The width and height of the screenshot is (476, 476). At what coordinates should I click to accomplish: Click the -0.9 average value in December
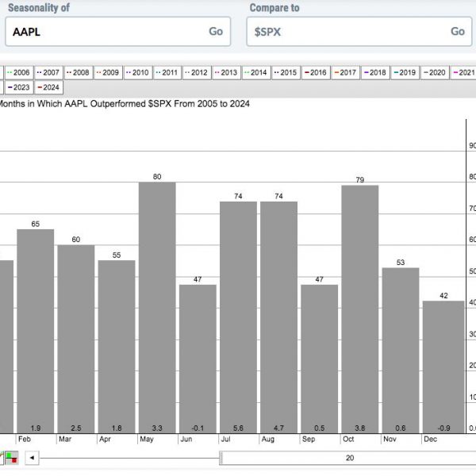pos(443,428)
